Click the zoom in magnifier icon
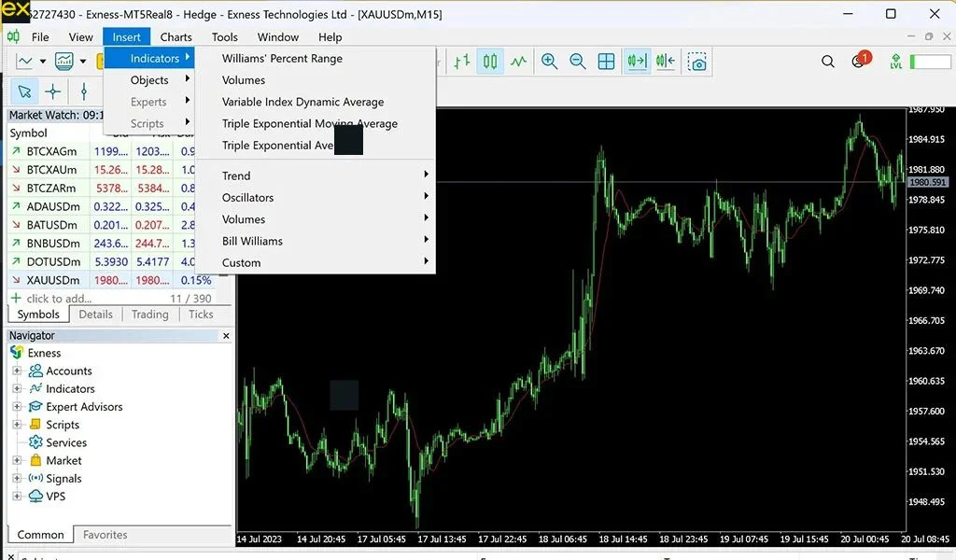956x560 pixels. (x=549, y=62)
